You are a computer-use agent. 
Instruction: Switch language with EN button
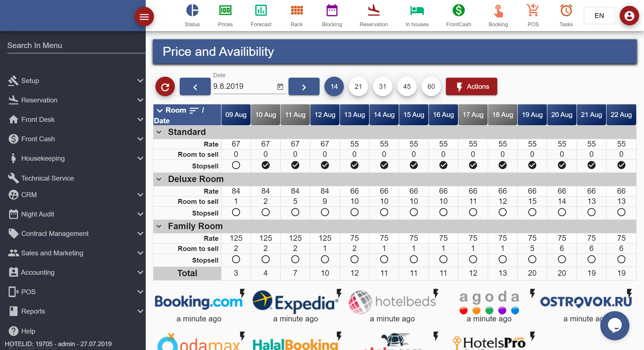599,16
